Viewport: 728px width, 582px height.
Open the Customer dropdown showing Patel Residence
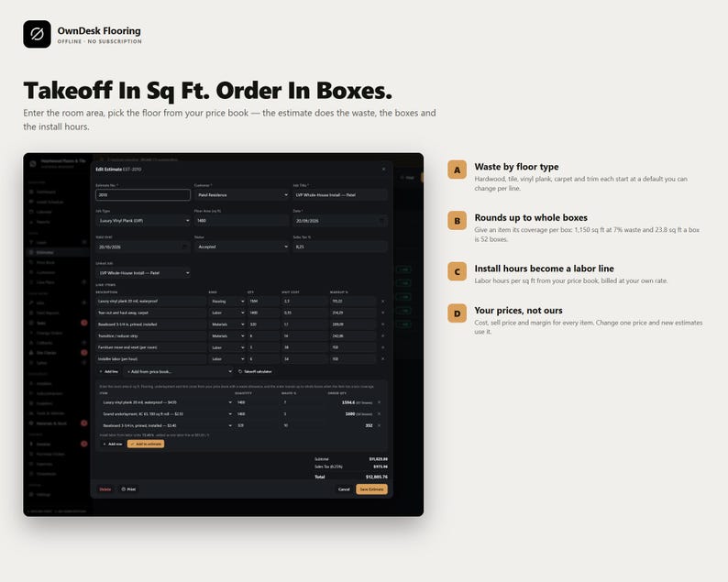click(242, 195)
